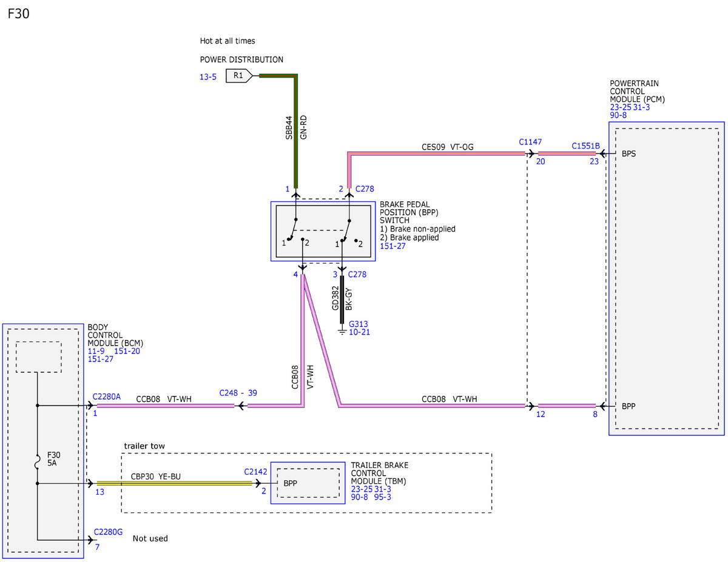Click the G313 ground symbol
The height and width of the screenshot is (562, 728).
pyautogui.click(x=343, y=331)
